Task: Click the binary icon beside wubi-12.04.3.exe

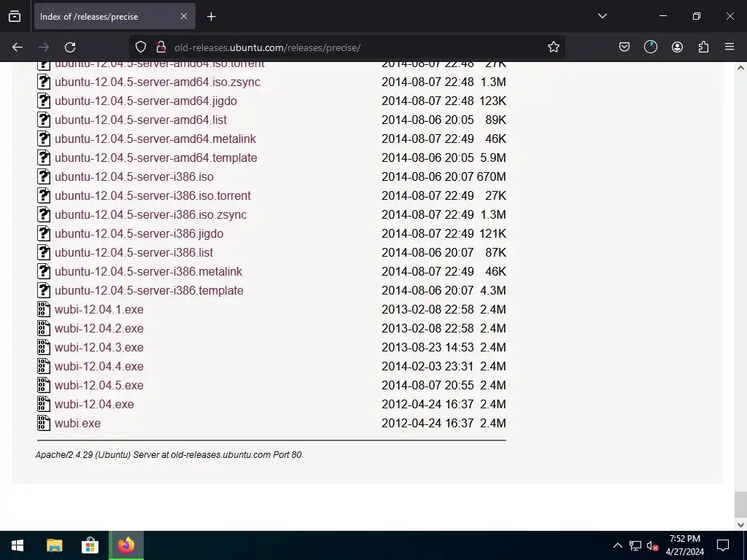Action: point(44,347)
